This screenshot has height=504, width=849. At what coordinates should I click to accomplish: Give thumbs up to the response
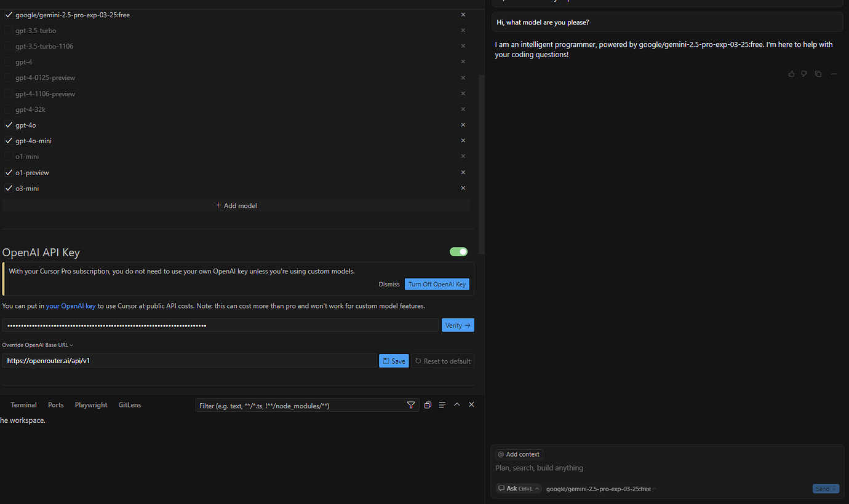[791, 74]
